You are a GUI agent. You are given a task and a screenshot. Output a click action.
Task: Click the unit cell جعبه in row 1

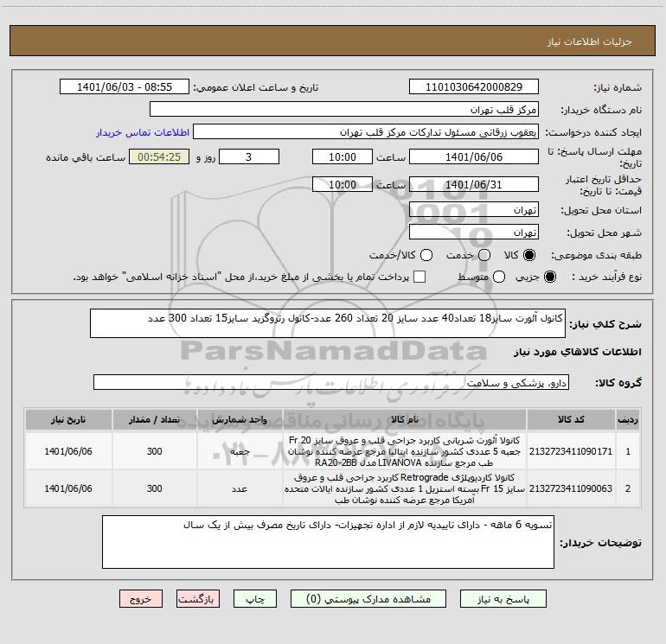(240, 451)
